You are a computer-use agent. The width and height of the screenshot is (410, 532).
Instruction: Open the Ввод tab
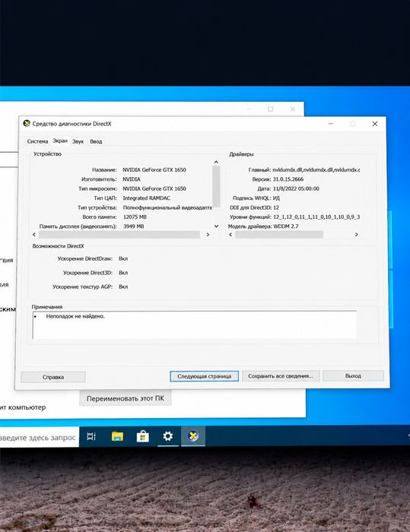click(96, 141)
